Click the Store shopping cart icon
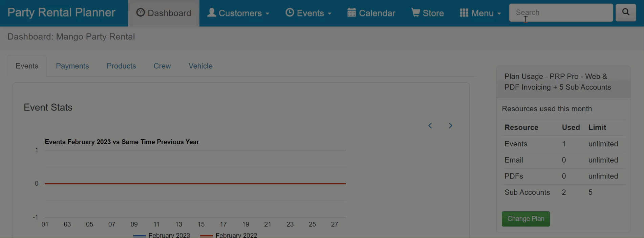 tap(415, 13)
